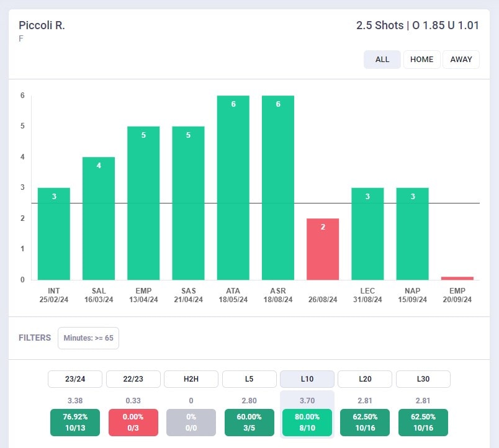
Task: Click the 2.5 Shots odds heading
Action: click(x=418, y=25)
